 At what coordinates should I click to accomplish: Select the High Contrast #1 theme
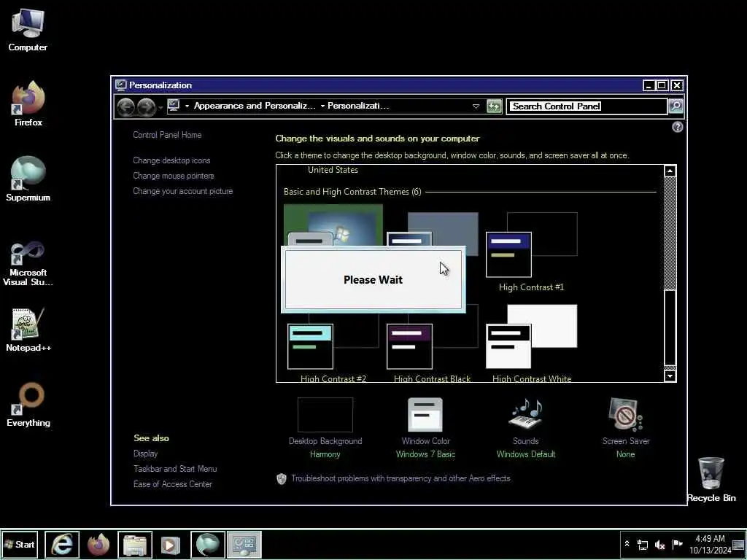click(x=531, y=252)
